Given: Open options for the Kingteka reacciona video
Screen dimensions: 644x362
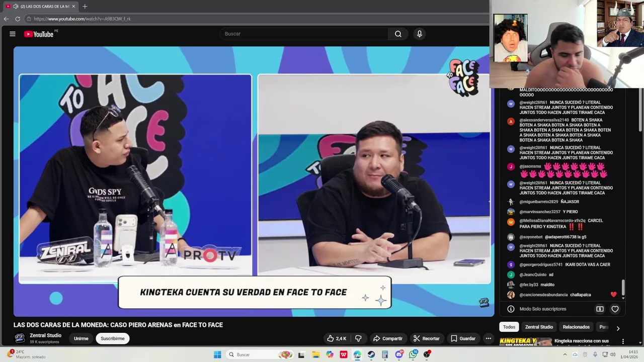Looking at the screenshot, I should pos(623,341).
